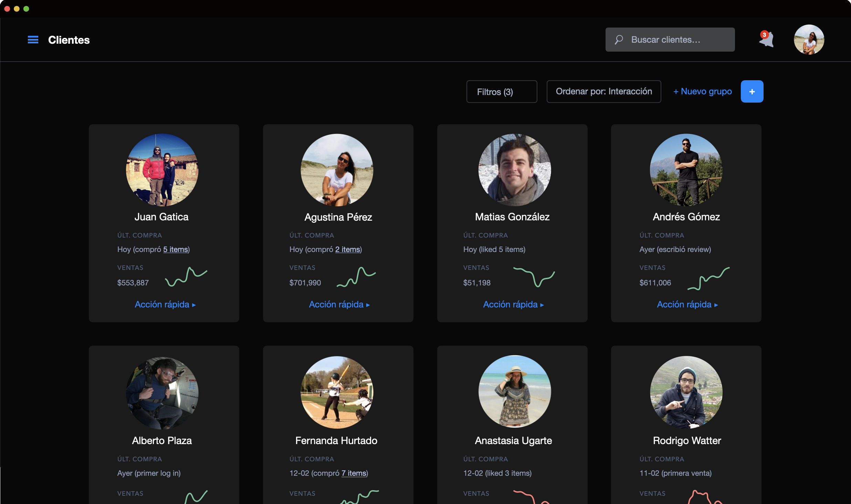Select the name Alberto Plaza
This screenshot has height=504, width=851.
(162, 441)
